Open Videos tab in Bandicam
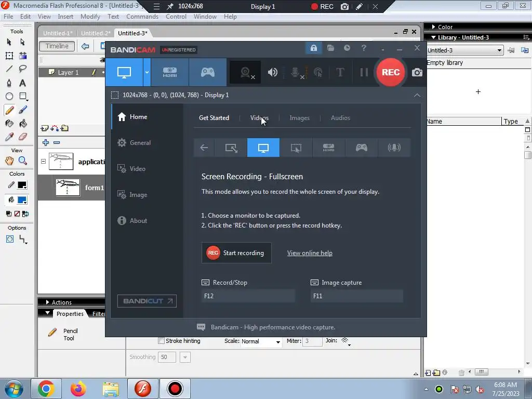 tap(259, 118)
